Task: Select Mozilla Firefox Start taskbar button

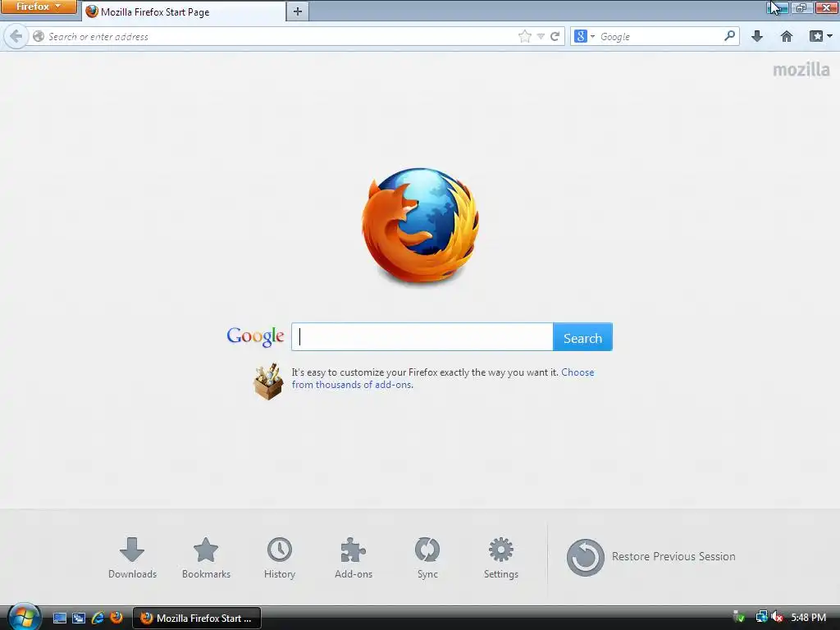Action: click(197, 619)
